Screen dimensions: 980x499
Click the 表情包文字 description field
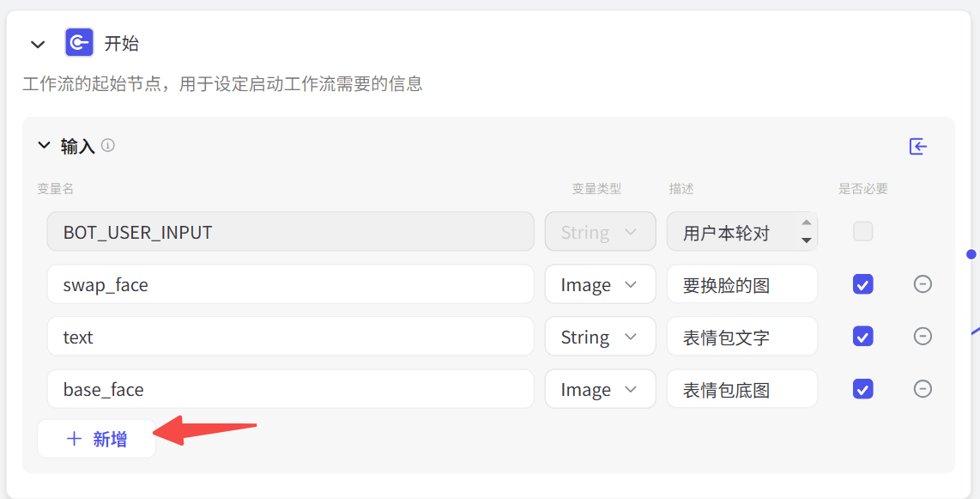742,337
